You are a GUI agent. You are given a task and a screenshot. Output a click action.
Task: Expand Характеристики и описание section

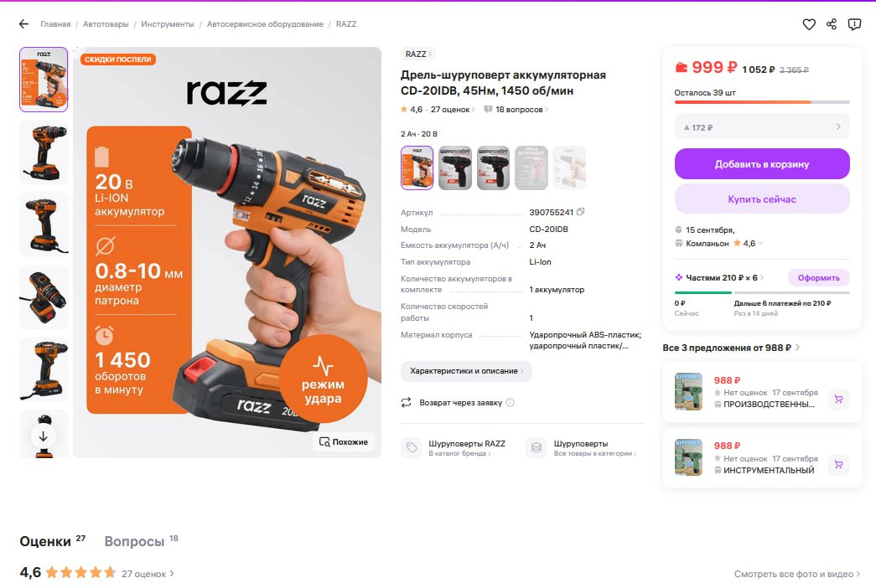(466, 371)
